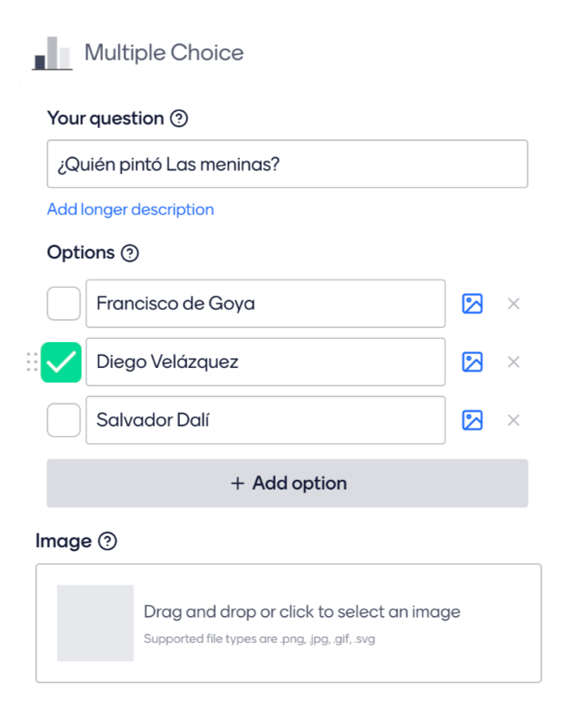Open help icon next to Image label

(107, 541)
